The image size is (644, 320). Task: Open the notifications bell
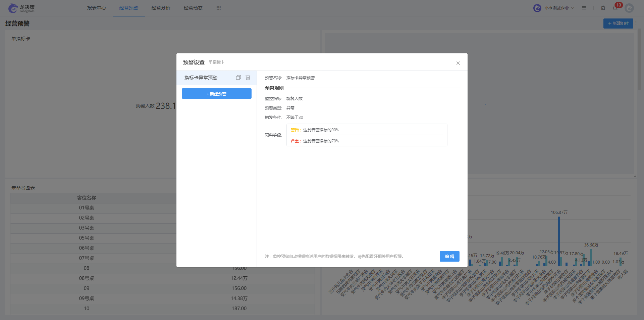[x=615, y=8]
